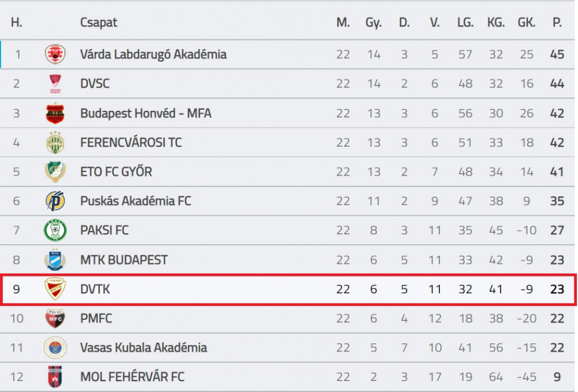Image resolution: width=578 pixels, height=392 pixels.
Task: Click the MTK Budapest crest
Action: pos(55,260)
